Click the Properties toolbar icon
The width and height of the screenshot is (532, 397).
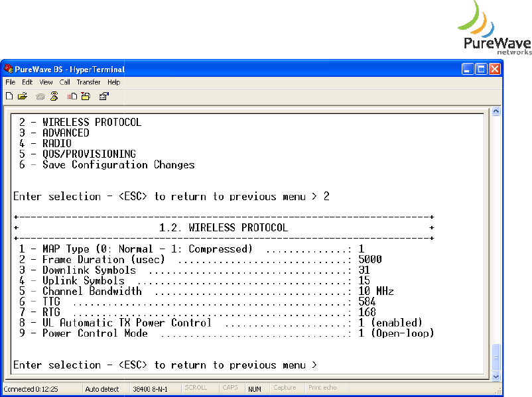[x=104, y=96]
